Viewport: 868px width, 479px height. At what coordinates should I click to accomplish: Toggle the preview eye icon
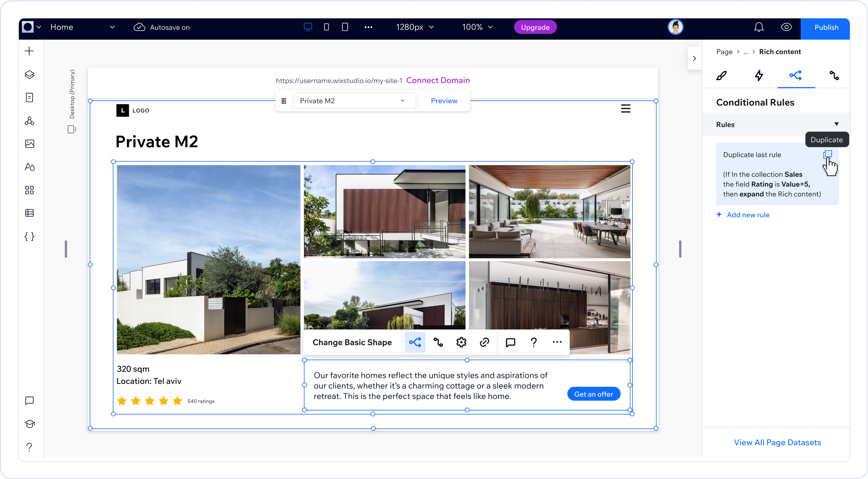point(786,27)
